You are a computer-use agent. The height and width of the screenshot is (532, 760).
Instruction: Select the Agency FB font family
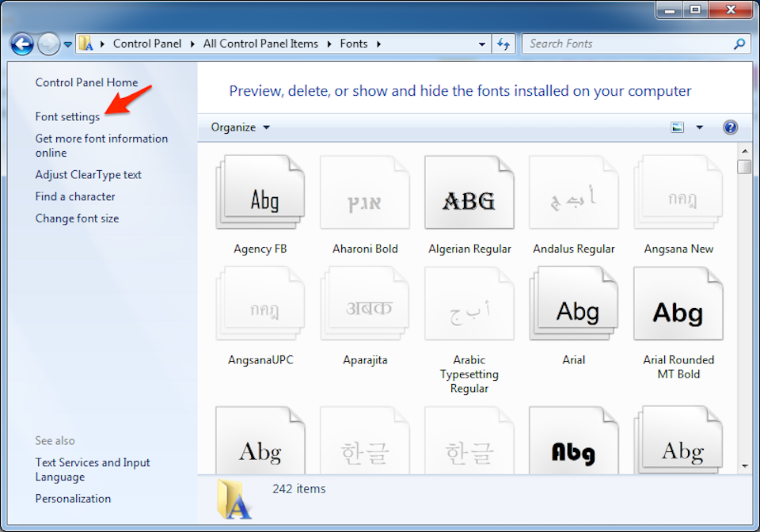pyautogui.click(x=260, y=192)
